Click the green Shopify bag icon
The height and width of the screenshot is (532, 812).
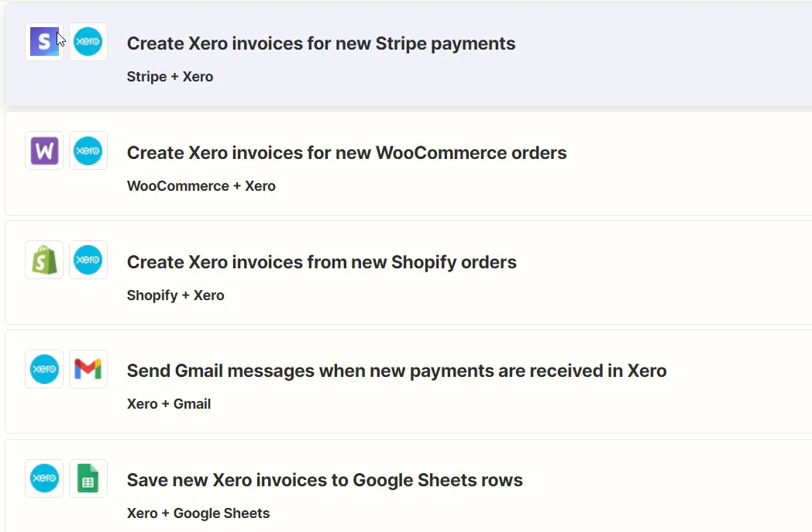44,260
